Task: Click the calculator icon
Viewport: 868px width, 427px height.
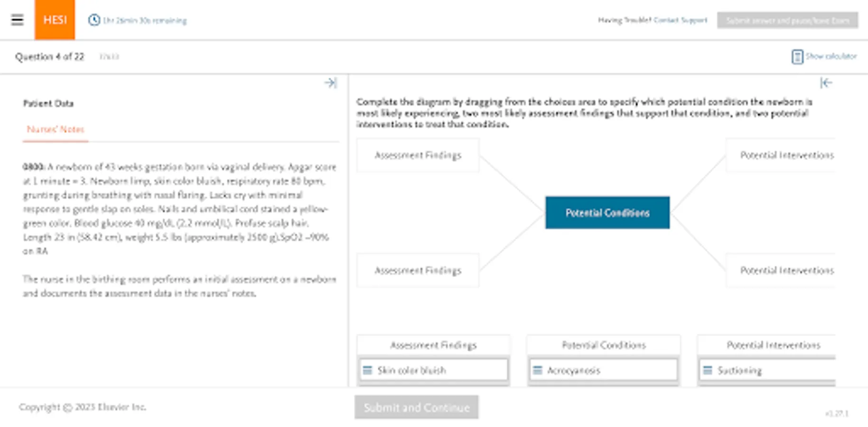Action: 797,57
